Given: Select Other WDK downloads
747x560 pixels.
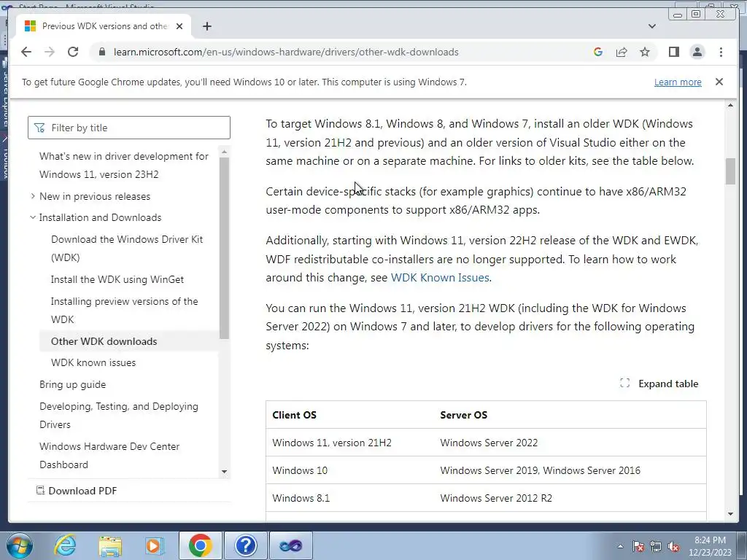Looking at the screenshot, I should pyautogui.click(x=104, y=341).
